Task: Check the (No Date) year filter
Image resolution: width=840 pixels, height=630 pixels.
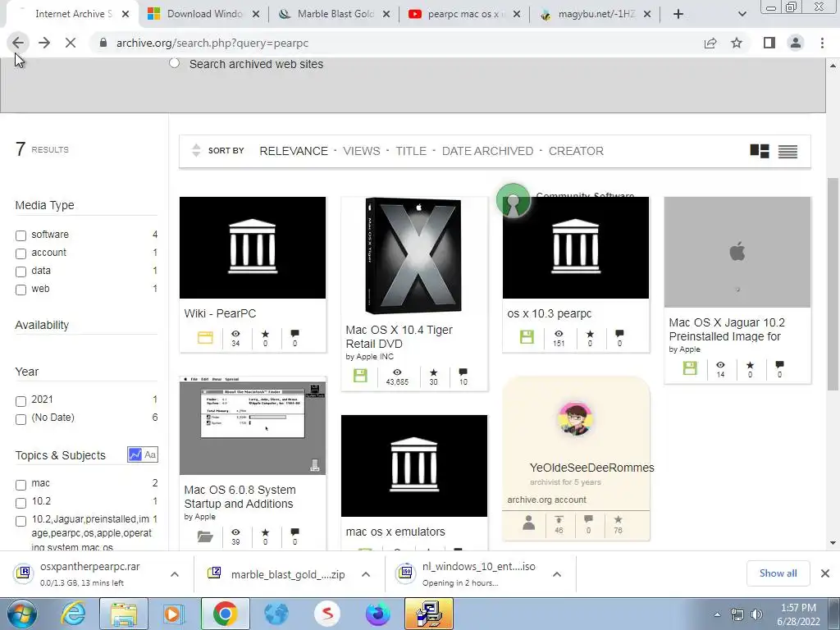Action: 21,419
